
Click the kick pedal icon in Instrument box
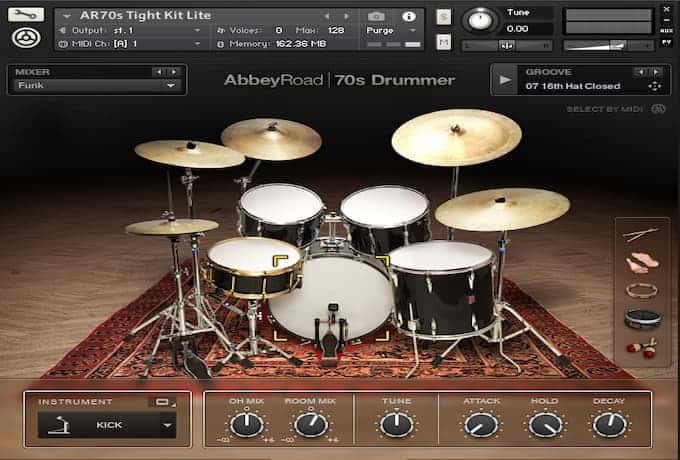[x=59, y=425]
